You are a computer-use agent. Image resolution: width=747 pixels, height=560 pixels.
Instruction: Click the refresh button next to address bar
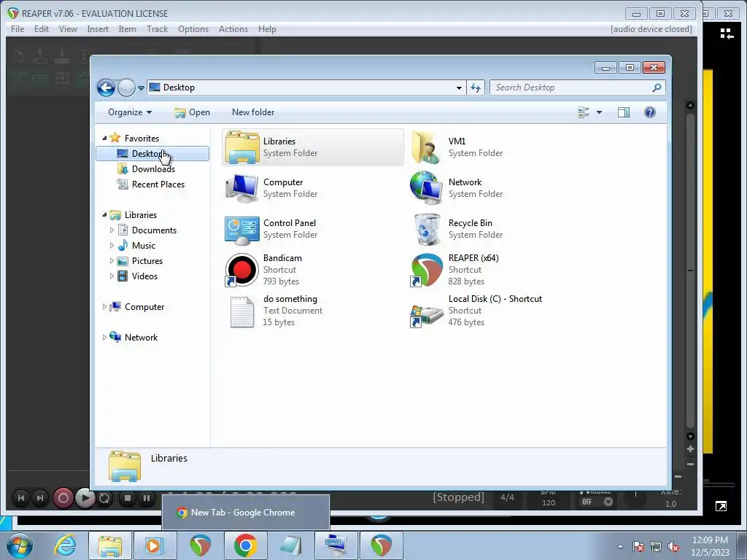click(x=476, y=87)
